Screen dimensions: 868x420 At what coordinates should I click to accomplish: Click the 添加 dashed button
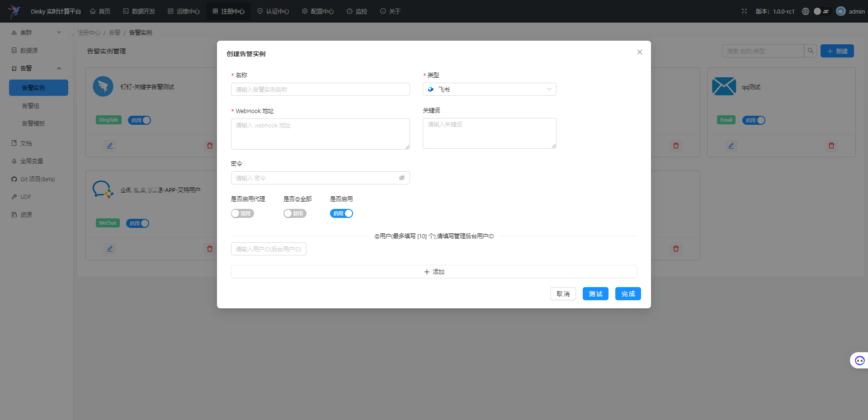[x=434, y=272]
